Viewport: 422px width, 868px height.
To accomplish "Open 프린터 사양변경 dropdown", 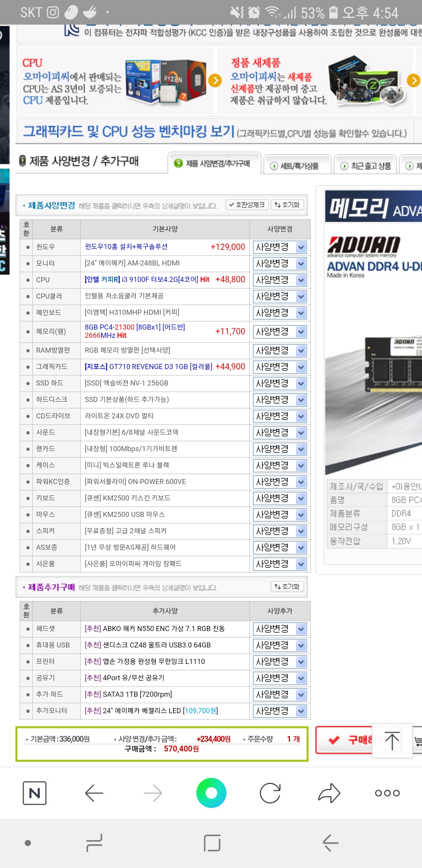I will [x=280, y=662].
